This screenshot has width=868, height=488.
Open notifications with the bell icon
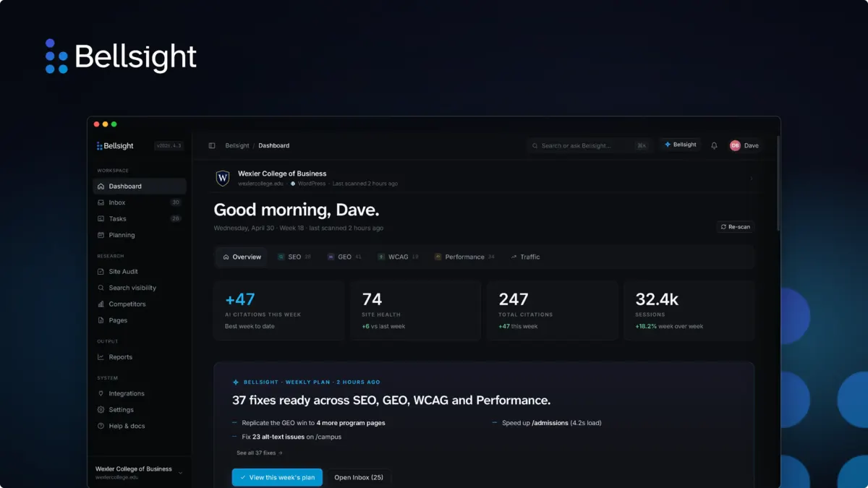pos(714,145)
